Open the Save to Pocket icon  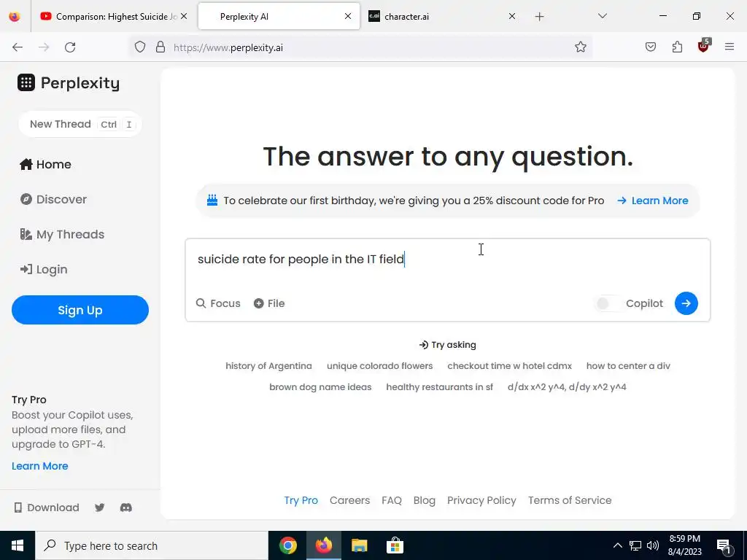pyautogui.click(x=651, y=47)
